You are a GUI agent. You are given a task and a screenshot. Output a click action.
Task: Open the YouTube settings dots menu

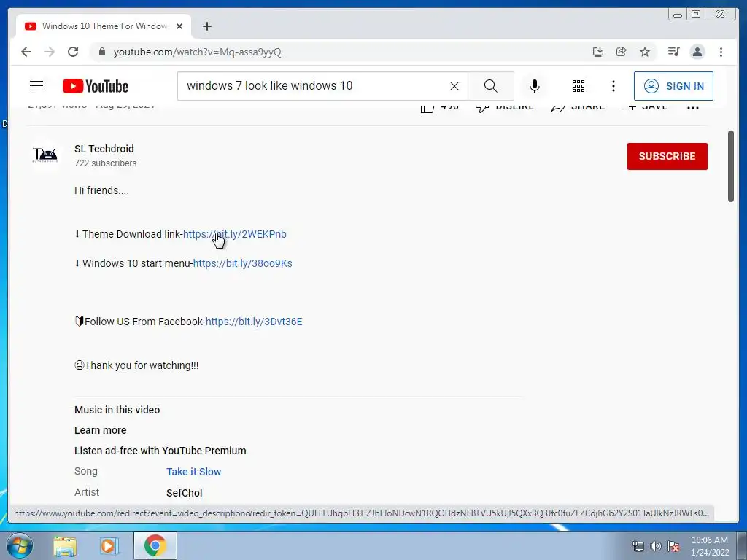click(613, 86)
